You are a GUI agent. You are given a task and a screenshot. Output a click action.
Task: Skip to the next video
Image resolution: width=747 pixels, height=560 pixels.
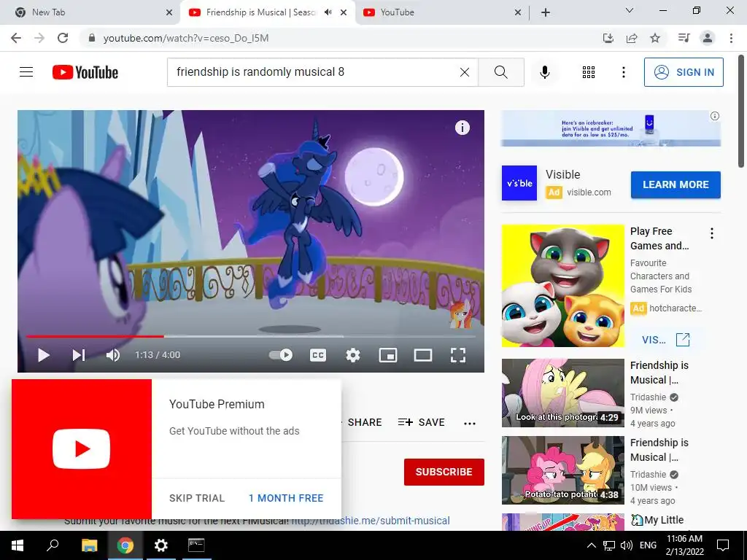coord(79,355)
